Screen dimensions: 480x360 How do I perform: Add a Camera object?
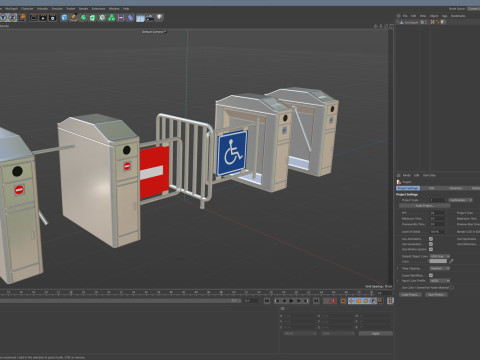click(150, 18)
